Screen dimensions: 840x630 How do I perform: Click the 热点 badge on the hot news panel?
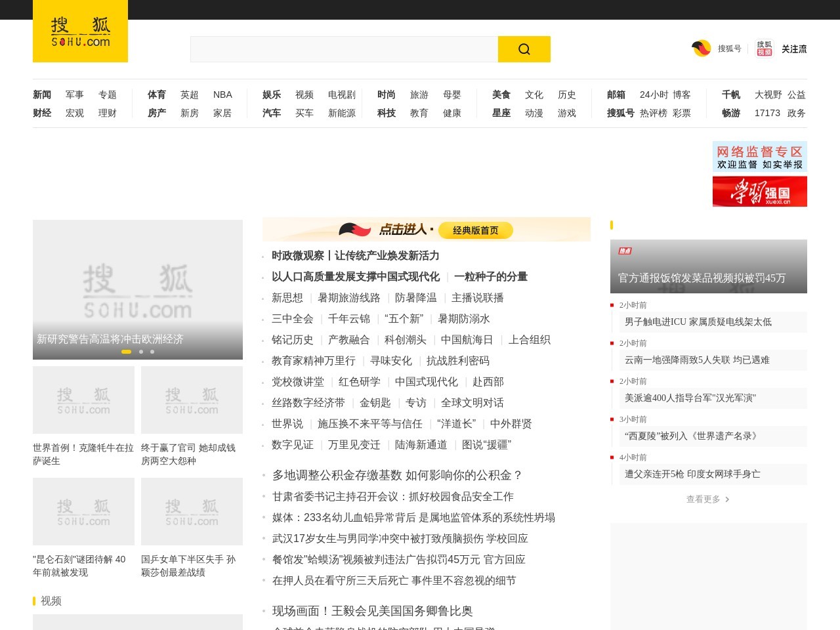click(624, 251)
